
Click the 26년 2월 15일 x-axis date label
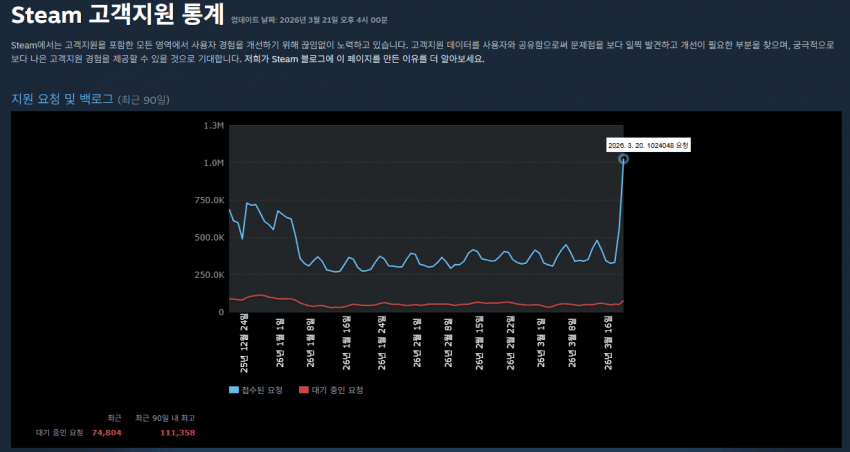pos(480,343)
